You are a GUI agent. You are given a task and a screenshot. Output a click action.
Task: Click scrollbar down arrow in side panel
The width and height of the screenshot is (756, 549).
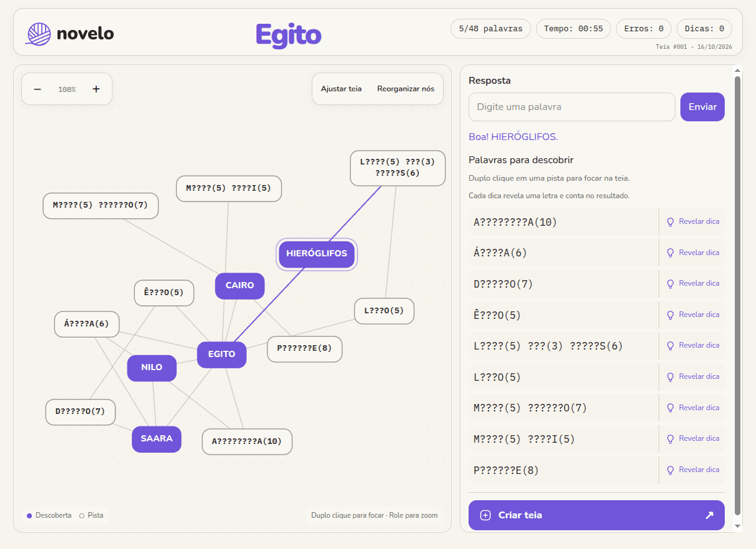point(737,526)
